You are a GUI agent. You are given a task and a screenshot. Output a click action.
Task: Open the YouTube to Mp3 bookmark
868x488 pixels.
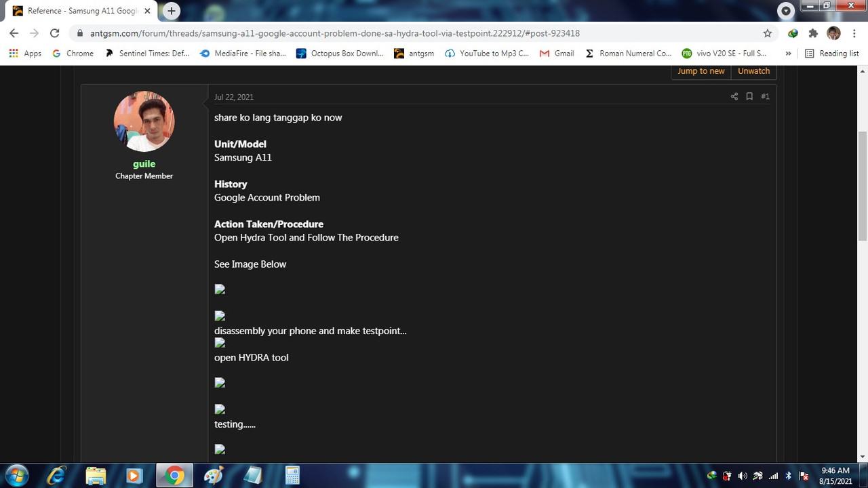pos(487,54)
